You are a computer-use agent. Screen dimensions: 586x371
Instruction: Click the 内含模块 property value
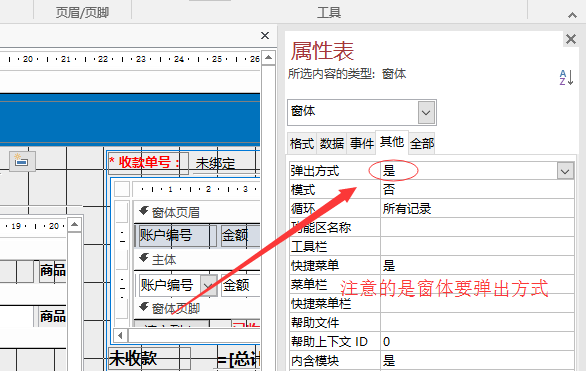[x=477, y=361]
